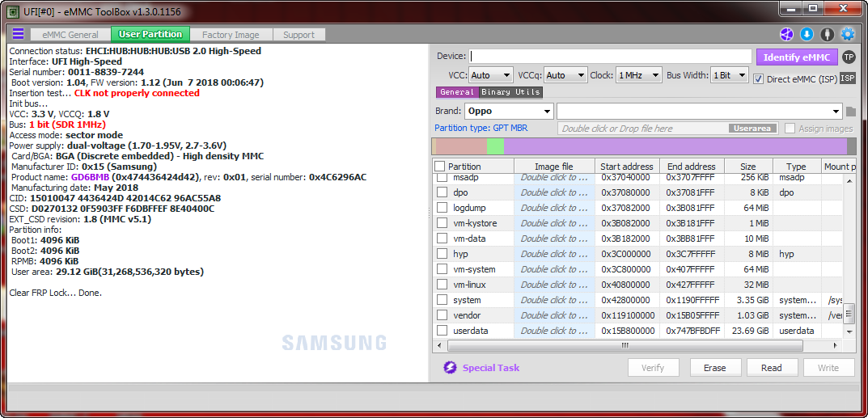The width and height of the screenshot is (868, 418).
Task: Click the horizontal scrollbar of the partition table
Action: (625, 345)
